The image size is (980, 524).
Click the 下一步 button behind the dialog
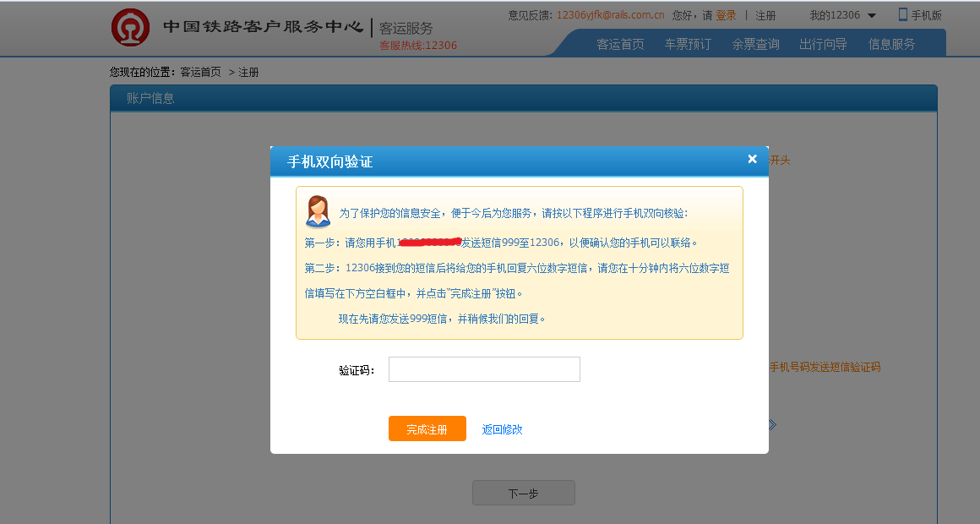point(524,493)
